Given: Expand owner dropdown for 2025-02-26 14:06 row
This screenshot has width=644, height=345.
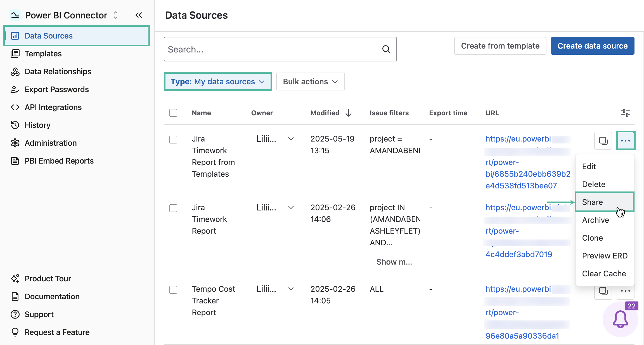Looking at the screenshot, I should tap(291, 207).
